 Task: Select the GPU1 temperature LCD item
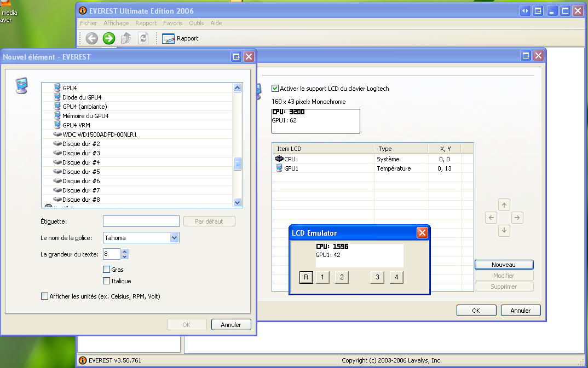pos(291,169)
